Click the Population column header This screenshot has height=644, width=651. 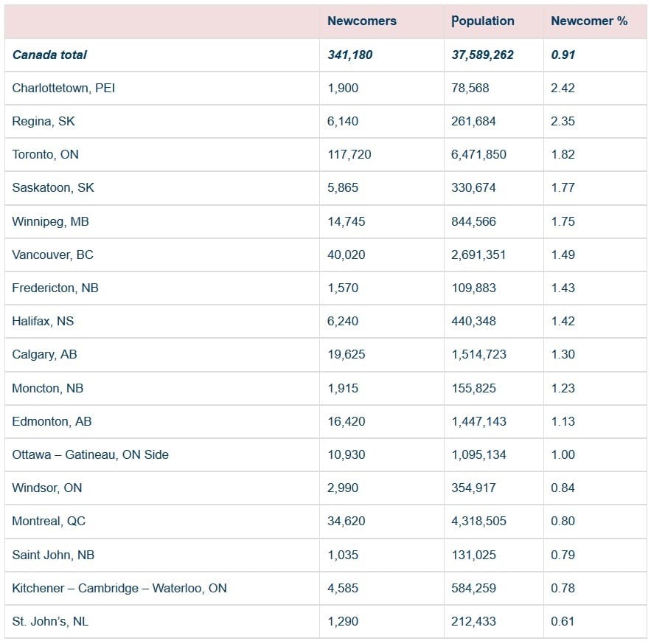point(483,21)
